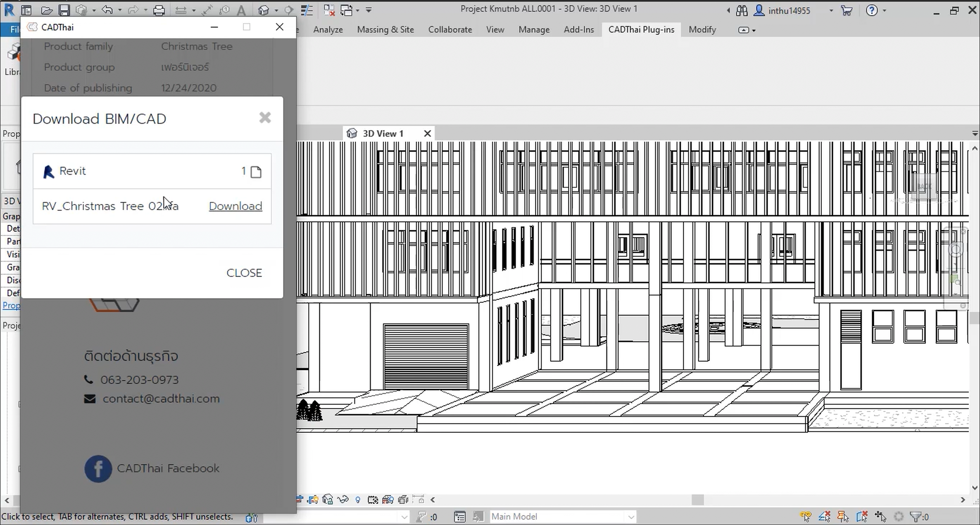The width and height of the screenshot is (980, 525).
Task: Click Download link for RV_Christmas Tree 02.rfa
Action: click(235, 206)
